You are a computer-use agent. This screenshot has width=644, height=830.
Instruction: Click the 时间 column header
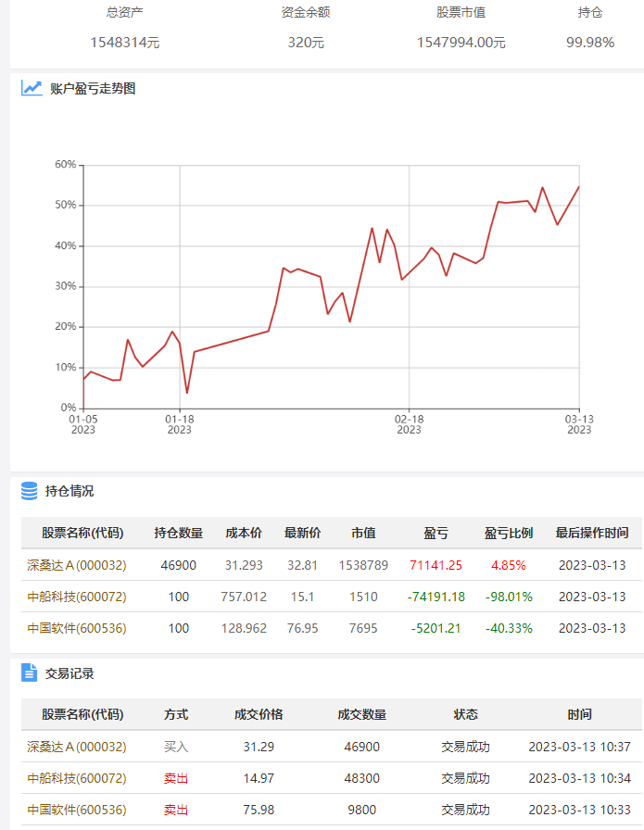point(579,714)
